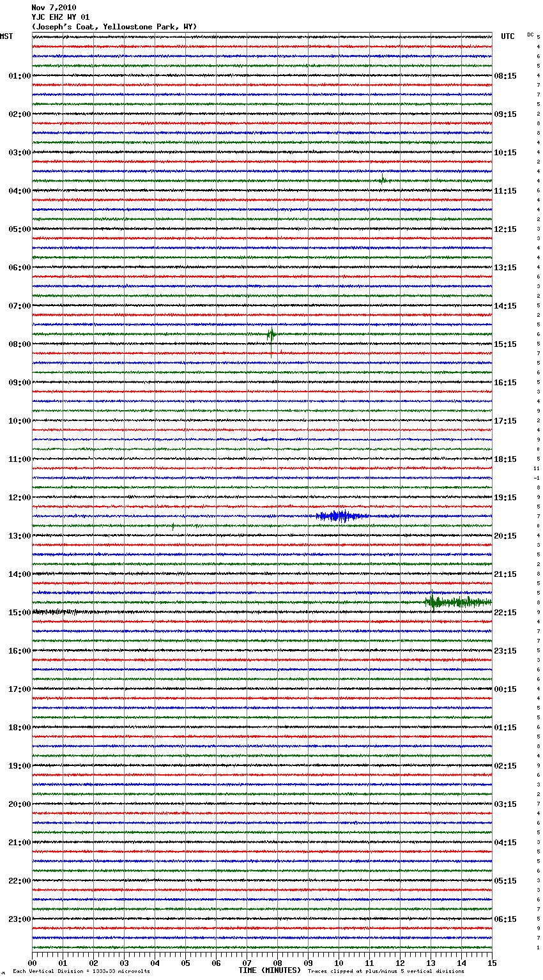Screen dimensions: 543x980
Task: Select the 01:00 MST time label
Action: (x=20, y=76)
